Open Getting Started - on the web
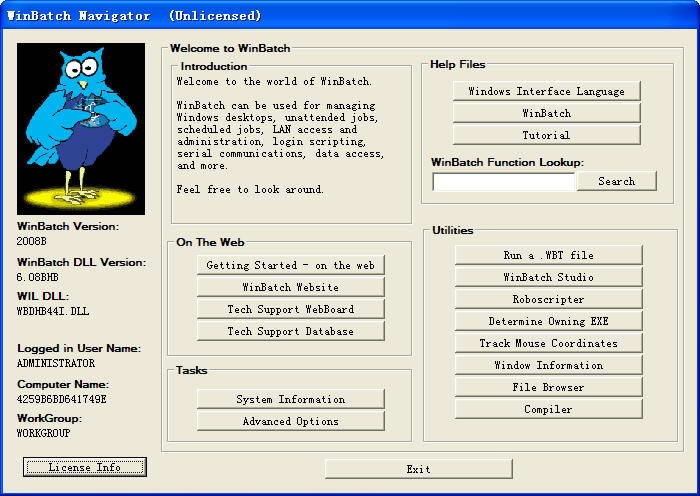The width and height of the screenshot is (700, 496). (291, 265)
